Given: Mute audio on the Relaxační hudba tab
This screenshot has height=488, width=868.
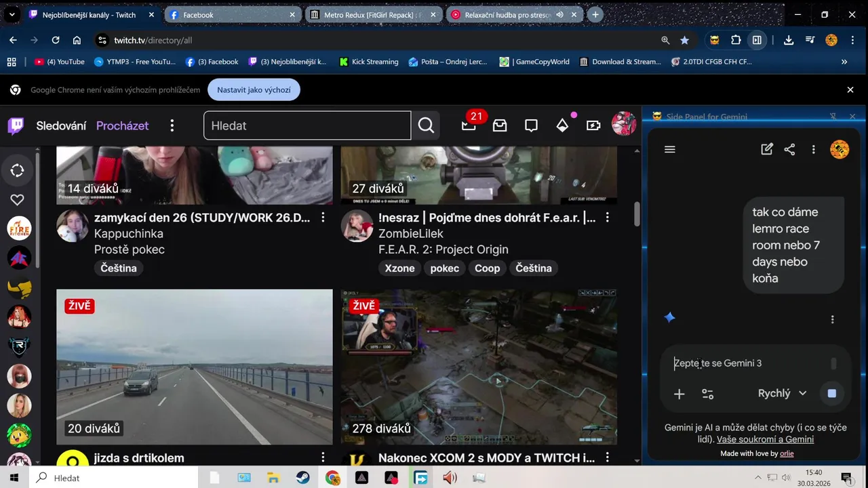Looking at the screenshot, I should click(x=560, y=14).
